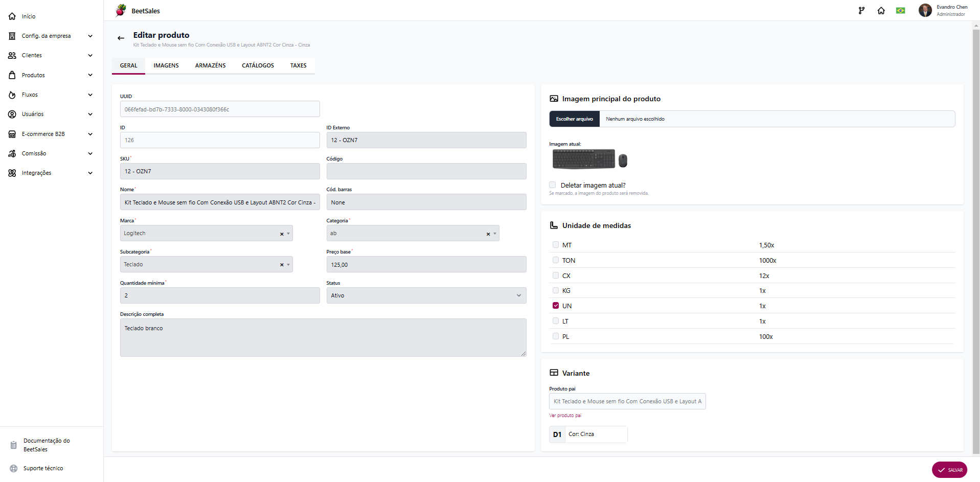Open the Status dropdown showing Ativo
Viewport: 980px width, 482px height.
coord(426,295)
